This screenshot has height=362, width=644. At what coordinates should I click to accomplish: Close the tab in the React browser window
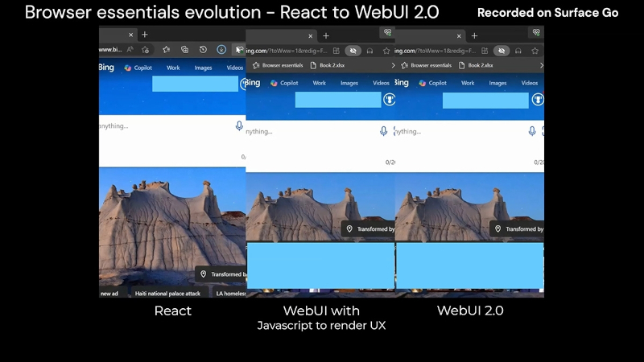click(x=130, y=35)
